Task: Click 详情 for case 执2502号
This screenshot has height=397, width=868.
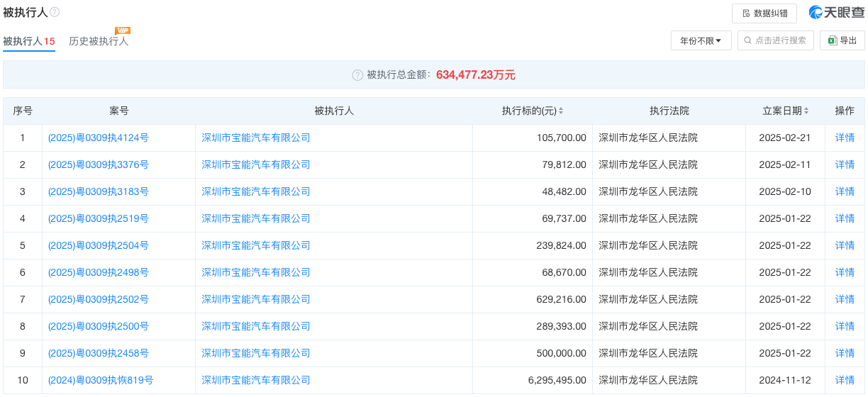Action: (845, 299)
